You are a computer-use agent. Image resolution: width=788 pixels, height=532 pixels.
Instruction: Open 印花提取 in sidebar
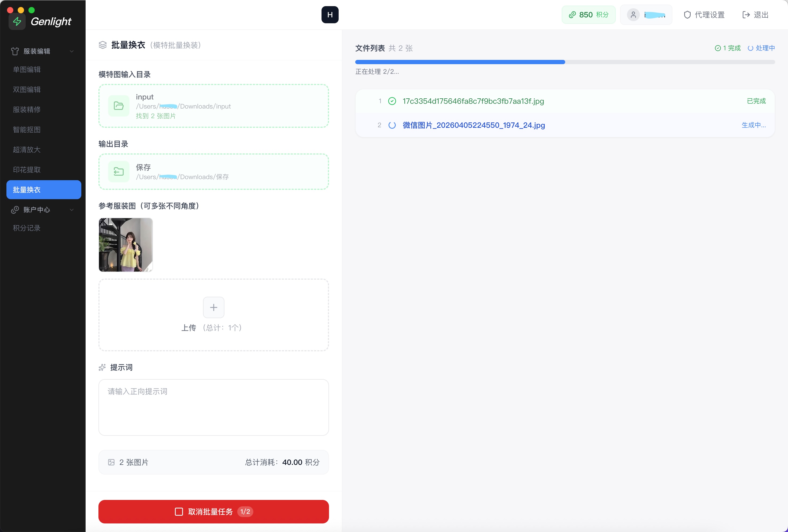click(27, 169)
